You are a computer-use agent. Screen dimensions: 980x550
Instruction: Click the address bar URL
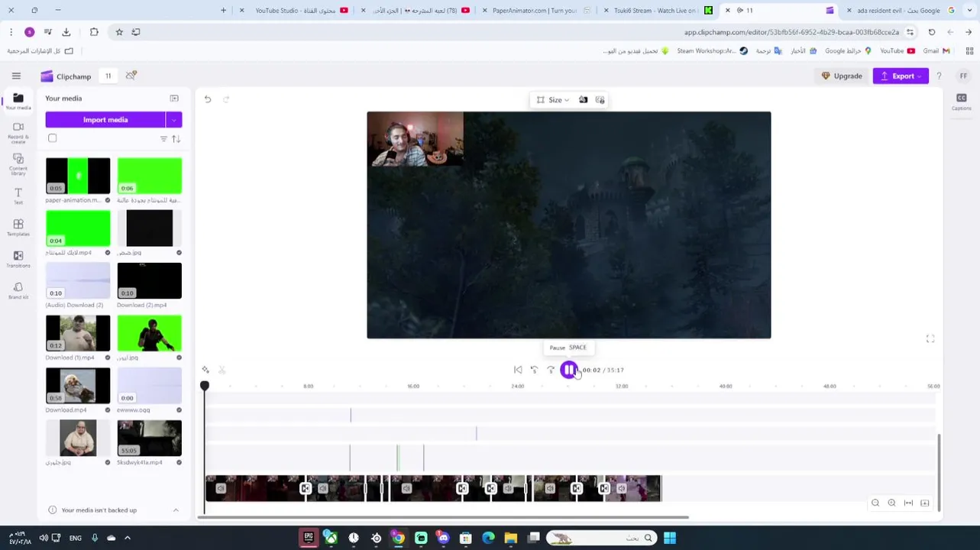(791, 32)
